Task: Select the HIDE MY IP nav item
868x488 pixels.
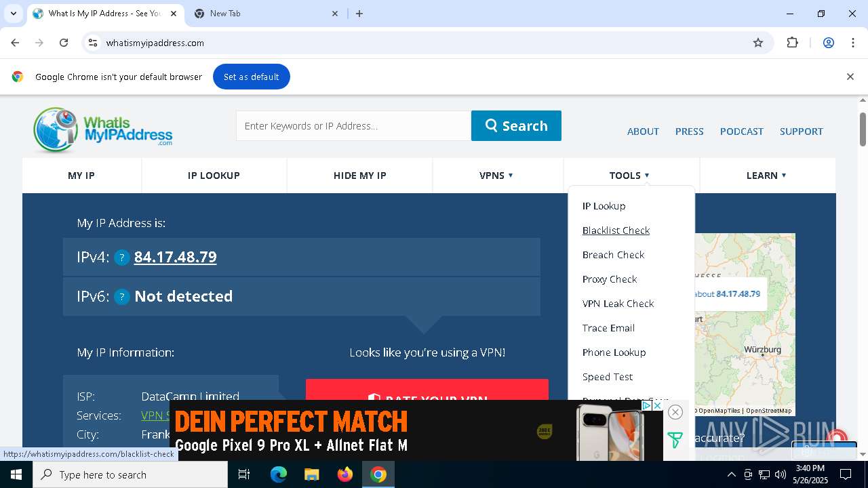Action: [359, 176]
